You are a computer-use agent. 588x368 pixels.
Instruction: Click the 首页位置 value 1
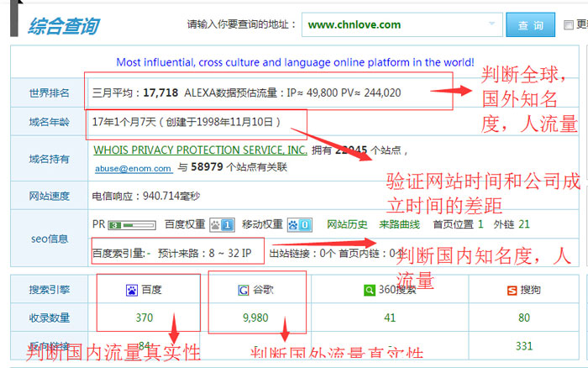(x=480, y=224)
